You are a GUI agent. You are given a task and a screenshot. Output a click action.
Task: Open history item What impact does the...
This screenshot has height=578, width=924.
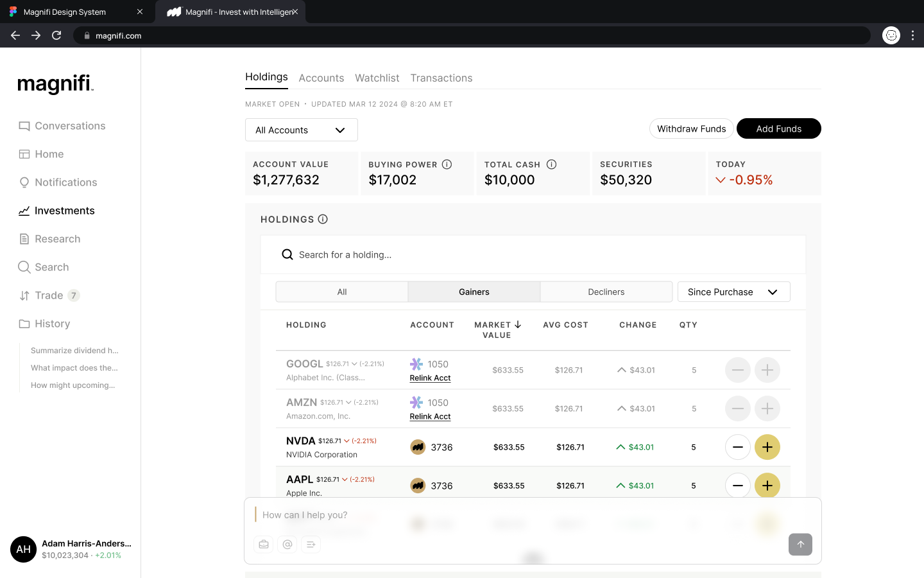click(74, 368)
